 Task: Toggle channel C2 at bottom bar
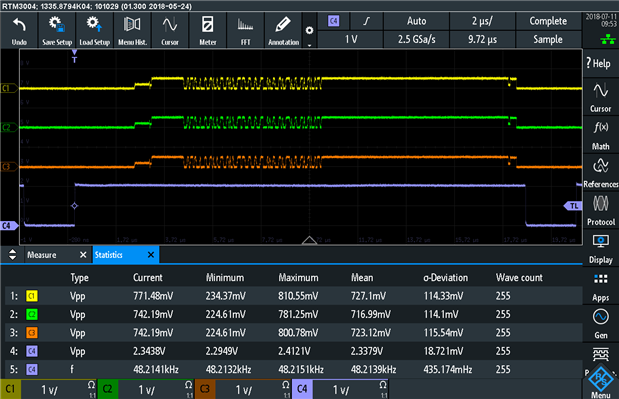click(x=107, y=389)
